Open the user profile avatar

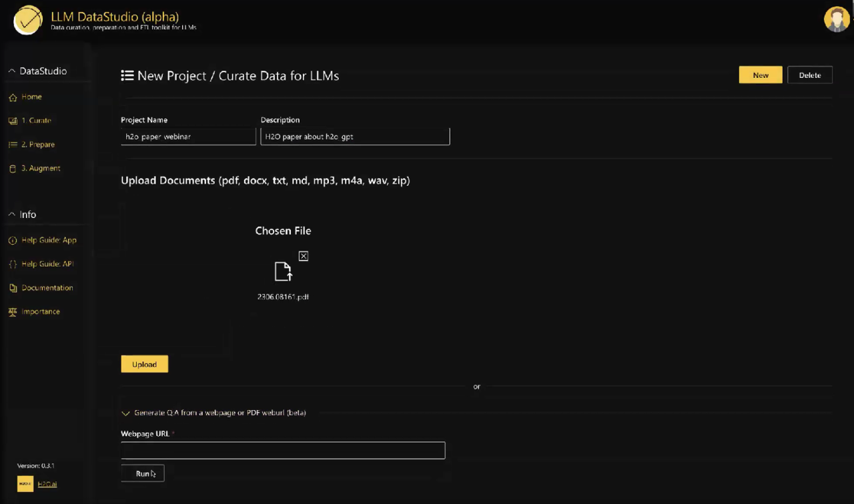pyautogui.click(x=837, y=19)
